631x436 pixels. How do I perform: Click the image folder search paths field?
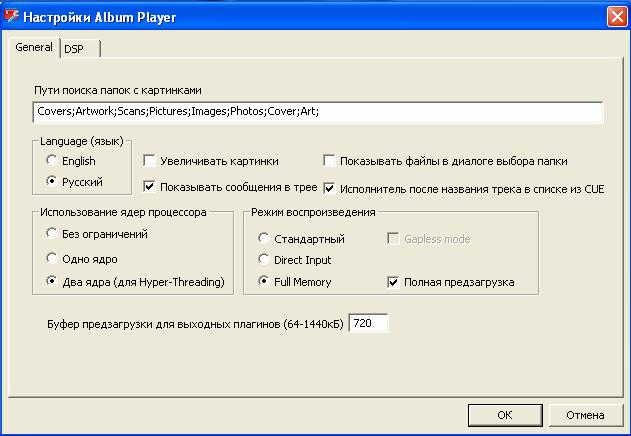(x=318, y=112)
